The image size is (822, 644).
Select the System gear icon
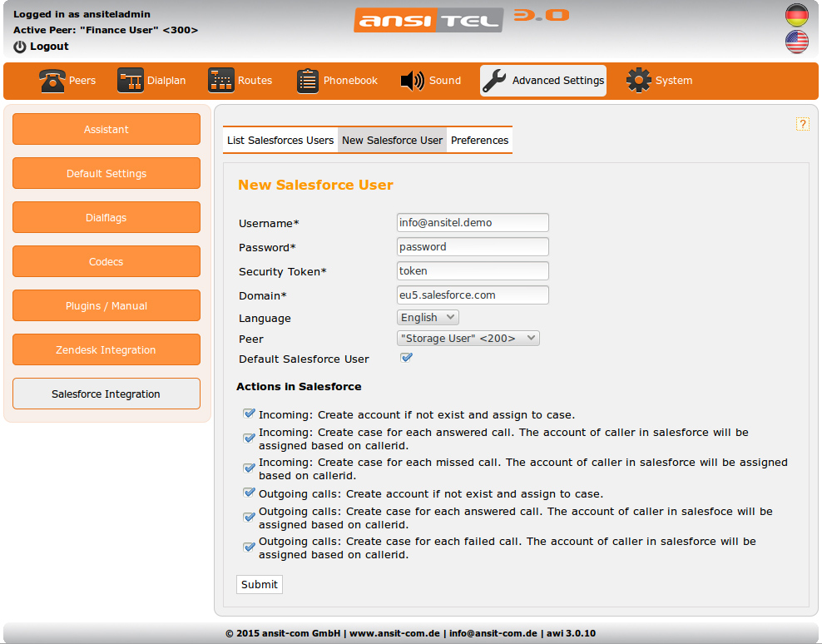click(639, 81)
